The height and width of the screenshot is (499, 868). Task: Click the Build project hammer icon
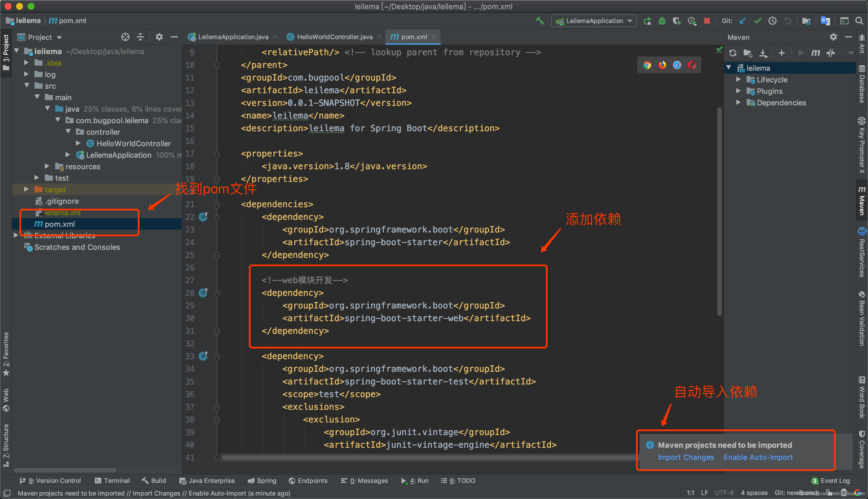click(x=540, y=21)
